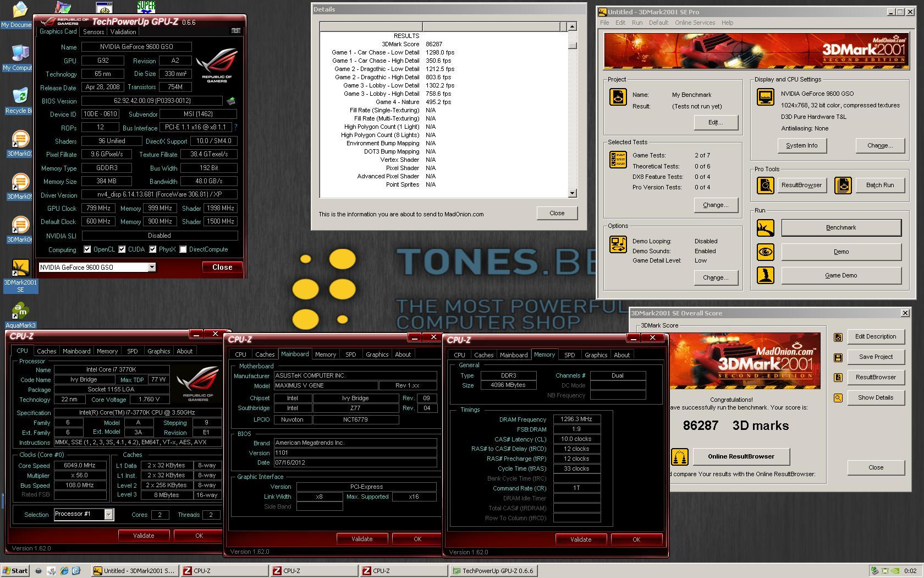The height and width of the screenshot is (578, 924).
Task: Open the Processor #1 selection dropdown
Action: point(109,514)
